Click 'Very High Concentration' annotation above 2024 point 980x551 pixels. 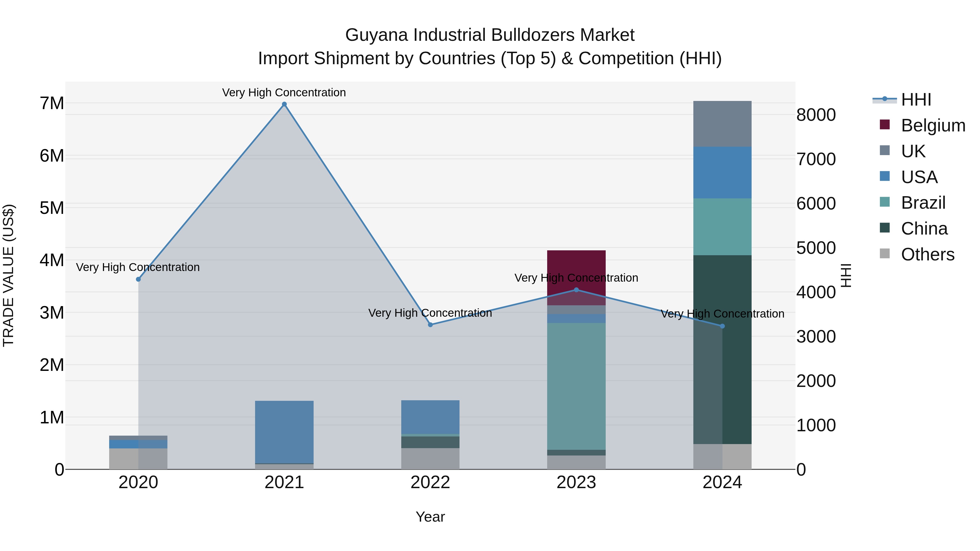[x=722, y=314]
